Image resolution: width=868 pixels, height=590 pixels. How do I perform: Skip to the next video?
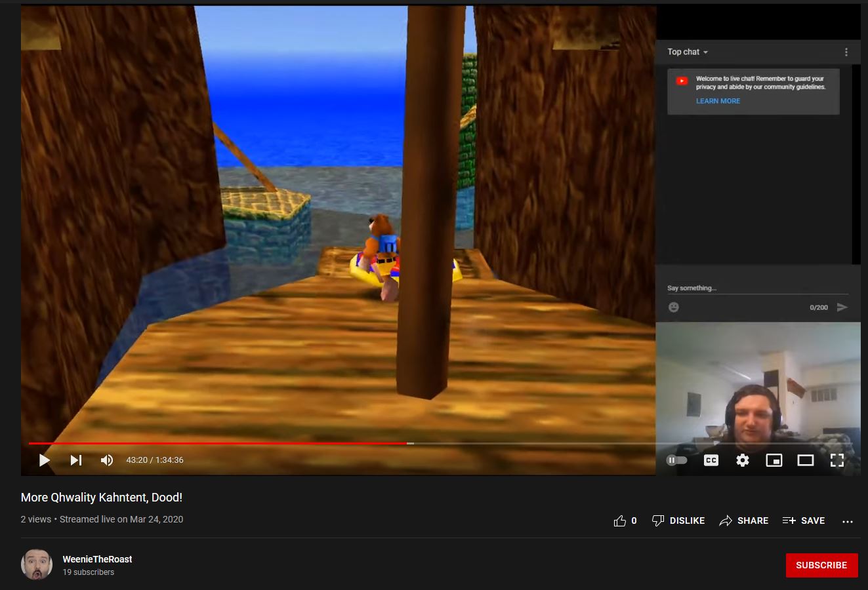[76, 460]
